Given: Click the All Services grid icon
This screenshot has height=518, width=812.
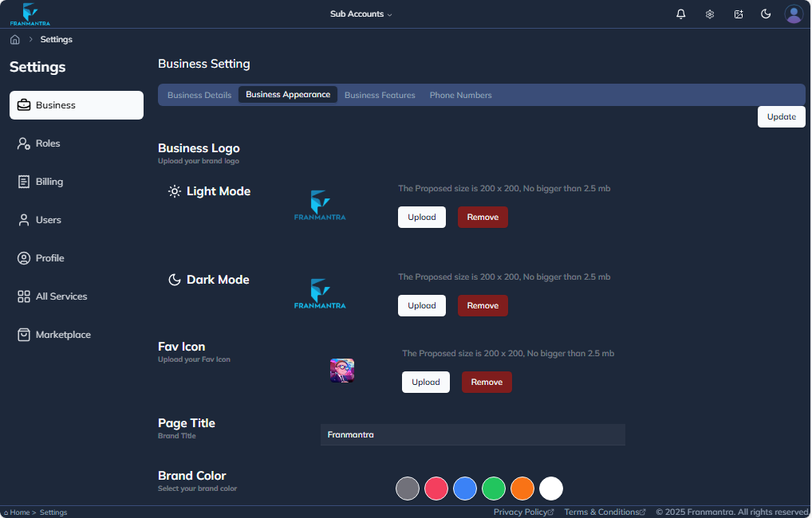Looking at the screenshot, I should pyautogui.click(x=22, y=296).
